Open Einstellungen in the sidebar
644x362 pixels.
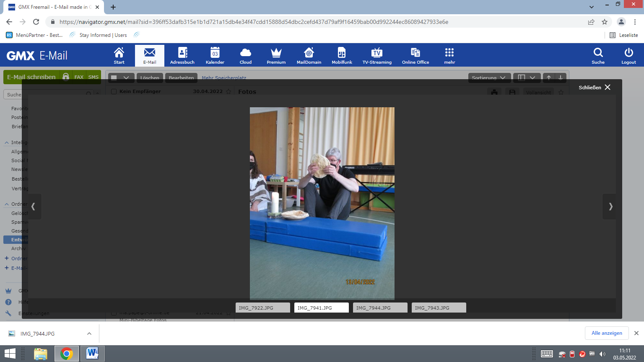(34, 313)
